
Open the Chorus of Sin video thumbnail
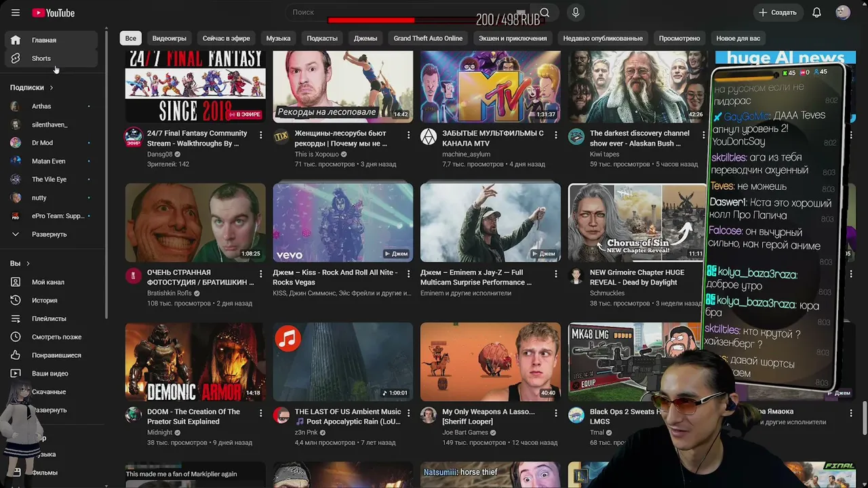(x=637, y=222)
